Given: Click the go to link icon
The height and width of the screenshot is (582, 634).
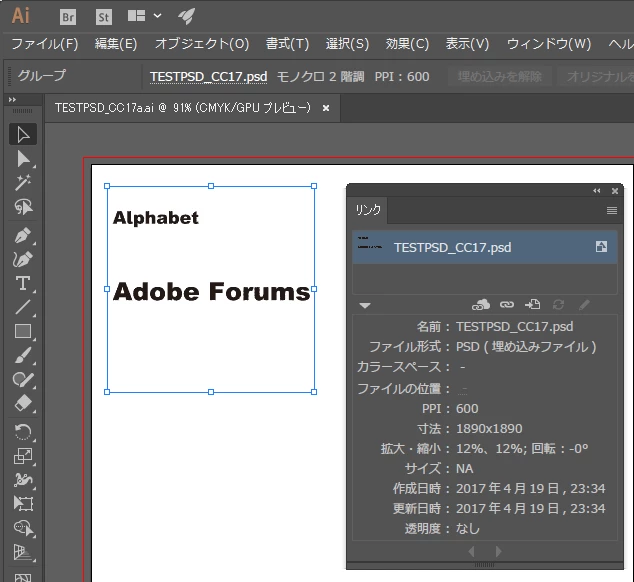Looking at the screenshot, I should pyautogui.click(x=533, y=305).
